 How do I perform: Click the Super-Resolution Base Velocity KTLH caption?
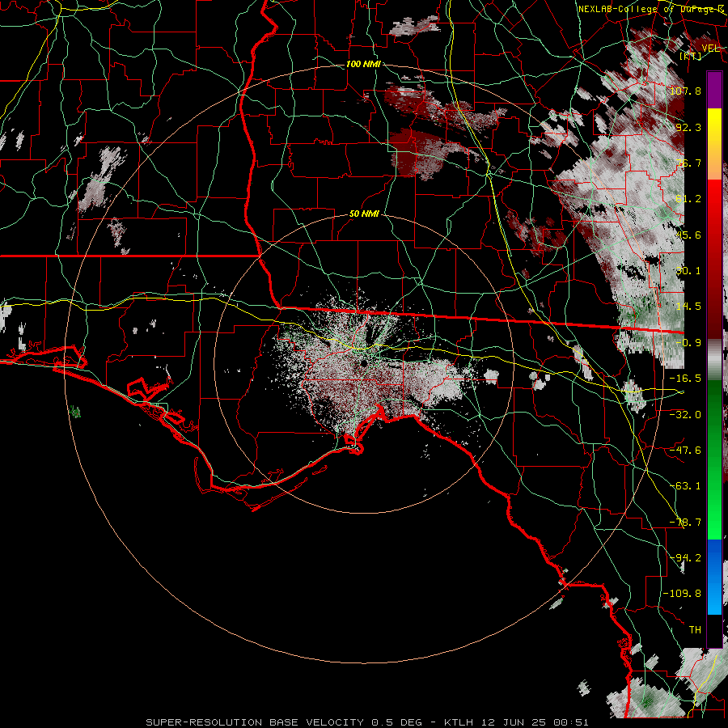click(367, 722)
